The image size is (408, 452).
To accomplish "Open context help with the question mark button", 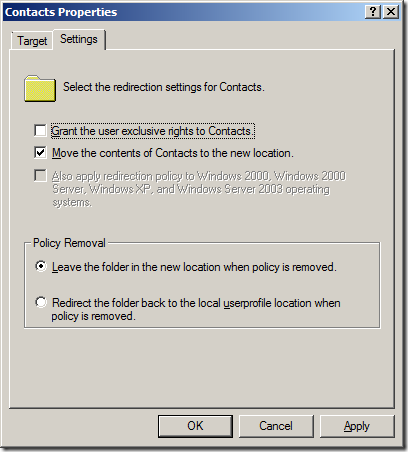I will click(x=373, y=12).
